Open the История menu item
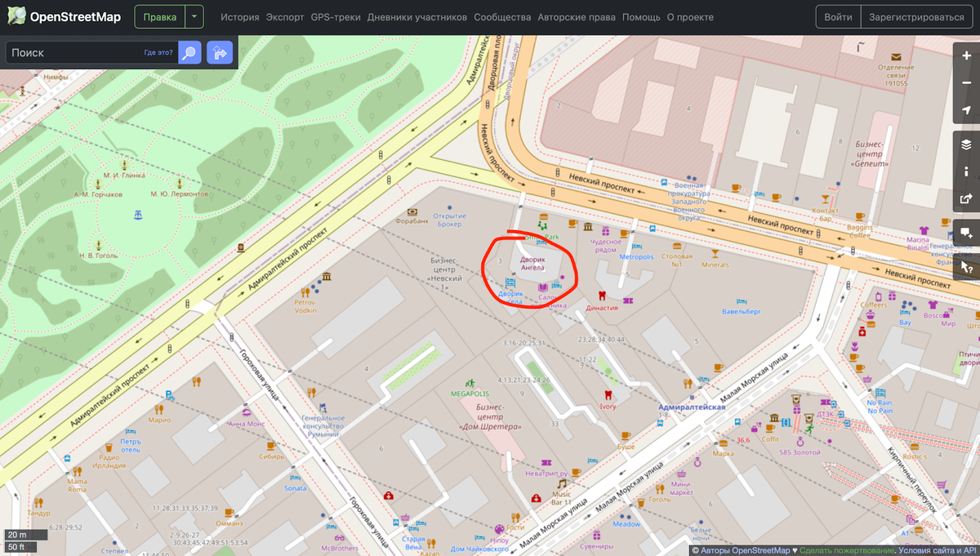 pyautogui.click(x=240, y=17)
